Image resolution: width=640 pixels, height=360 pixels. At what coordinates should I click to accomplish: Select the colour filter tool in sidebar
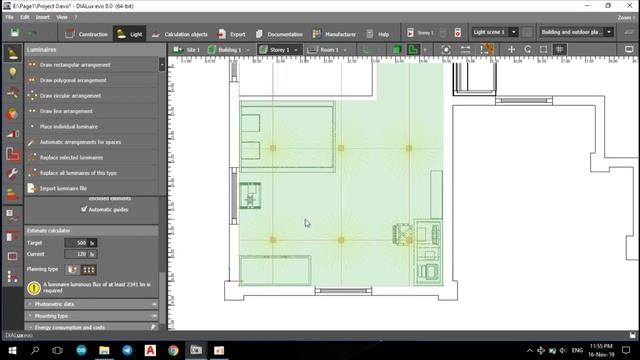click(13, 113)
